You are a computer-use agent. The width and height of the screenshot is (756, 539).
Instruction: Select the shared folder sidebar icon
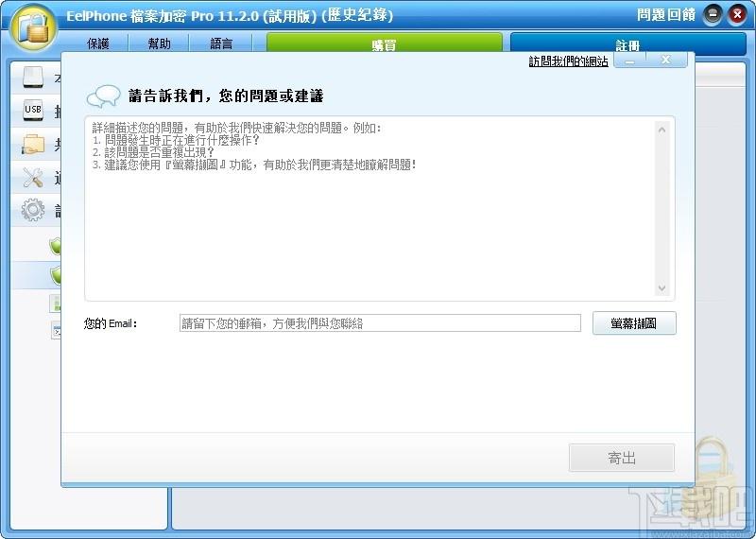(33, 145)
